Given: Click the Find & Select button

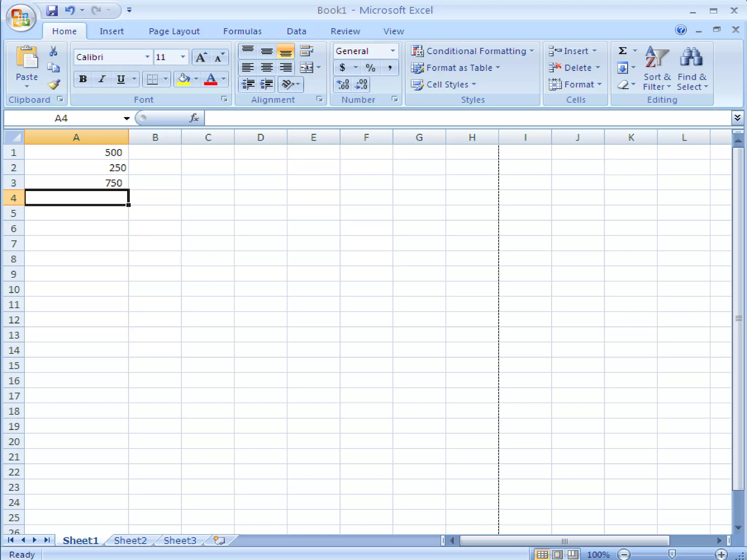Looking at the screenshot, I should [692, 68].
